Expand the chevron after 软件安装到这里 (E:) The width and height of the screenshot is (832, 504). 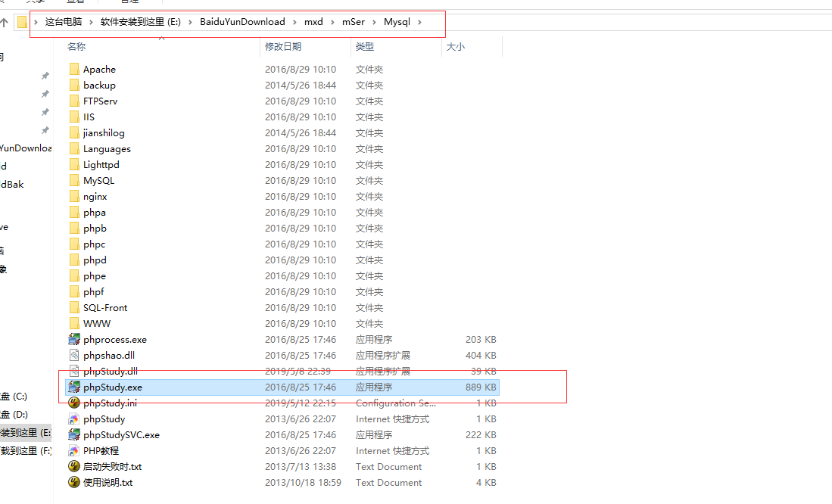(190, 22)
